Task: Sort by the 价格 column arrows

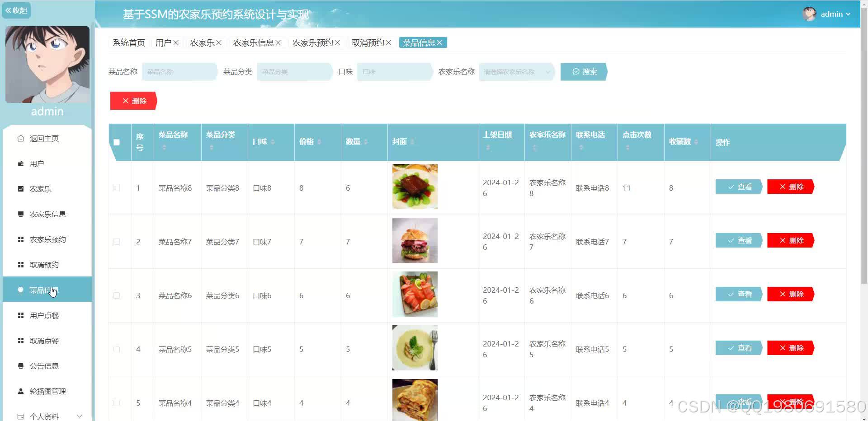Action: click(319, 142)
